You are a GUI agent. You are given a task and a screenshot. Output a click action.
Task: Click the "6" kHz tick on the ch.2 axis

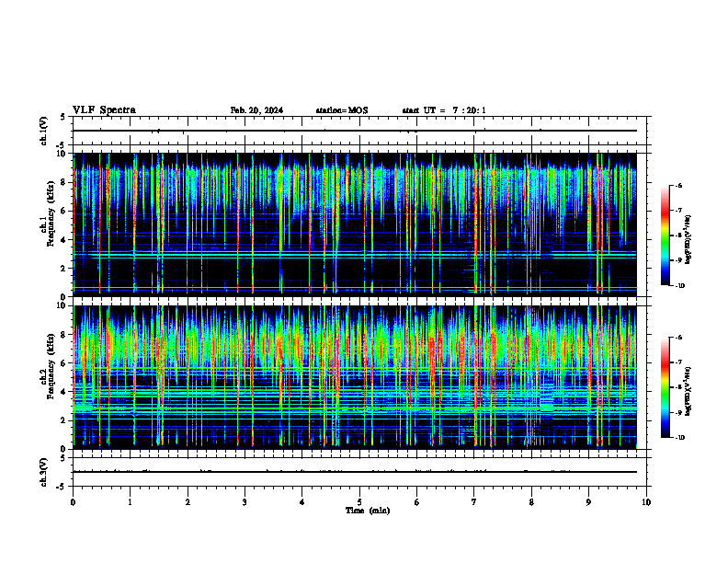coord(63,363)
